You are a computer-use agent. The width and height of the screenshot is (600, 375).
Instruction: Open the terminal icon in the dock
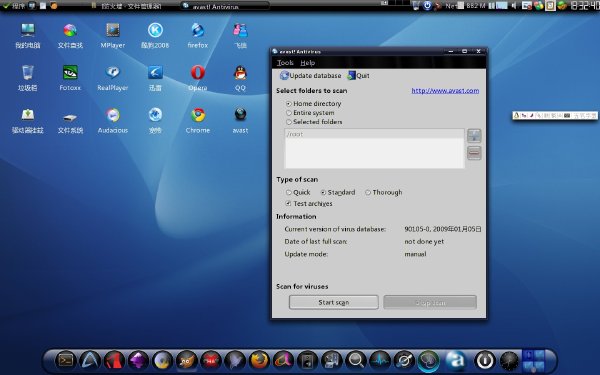pos(65,360)
